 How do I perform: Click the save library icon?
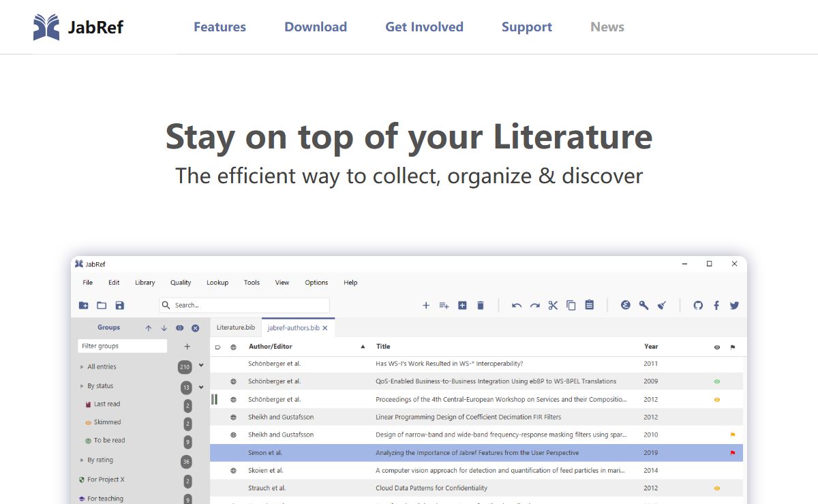pyautogui.click(x=120, y=305)
